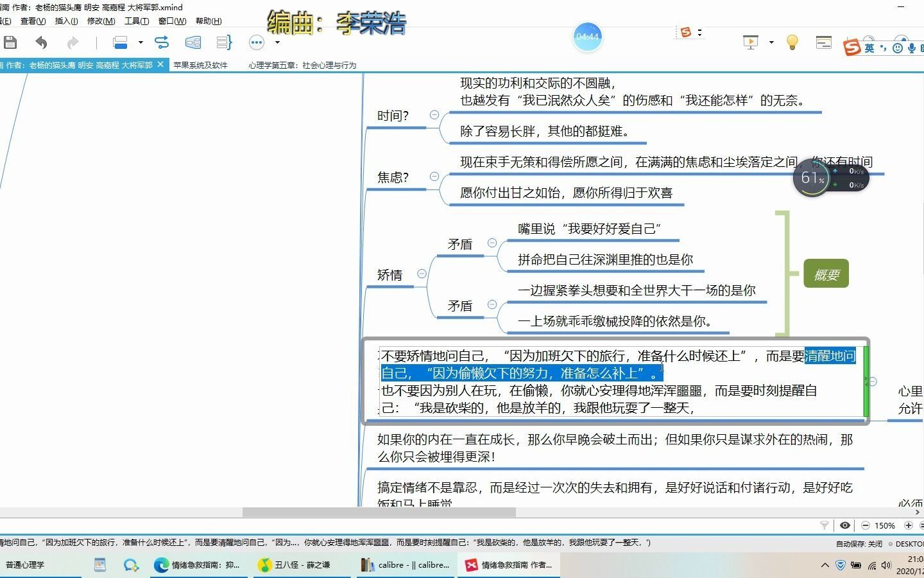Viewport: 924px width, 578px height.
Task: Add a boundary using the boundary icon
Action: point(193,42)
